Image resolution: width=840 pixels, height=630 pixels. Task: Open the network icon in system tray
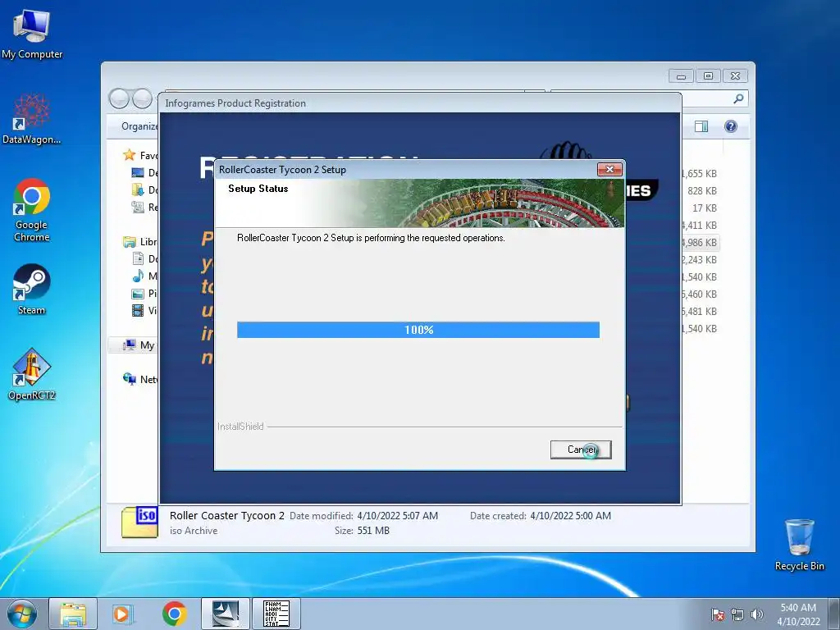pyautogui.click(x=737, y=614)
